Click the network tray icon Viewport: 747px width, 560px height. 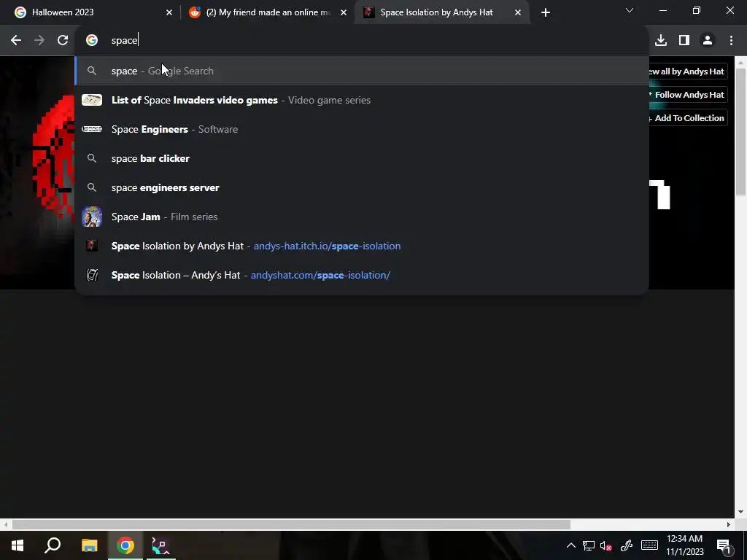click(x=589, y=545)
